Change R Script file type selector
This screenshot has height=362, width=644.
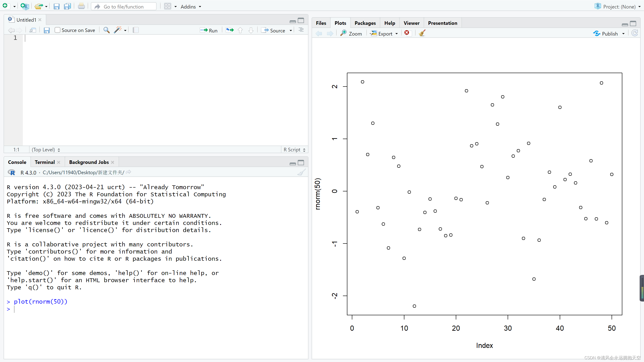coord(295,150)
